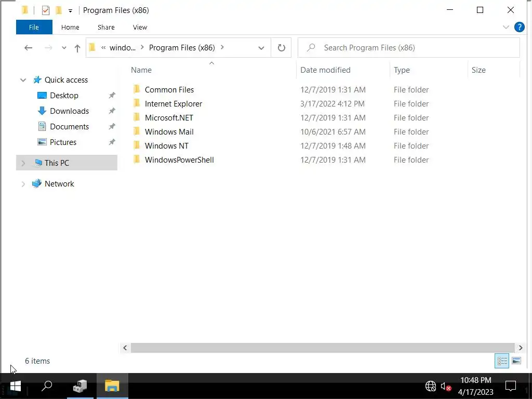The height and width of the screenshot is (399, 532).
Task: Click the Search Program Files (x86) box
Action: pyautogui.click(x=409, y=48)
